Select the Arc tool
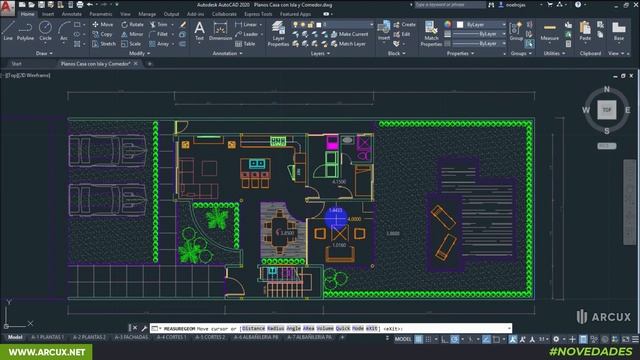 click(64, 31)
